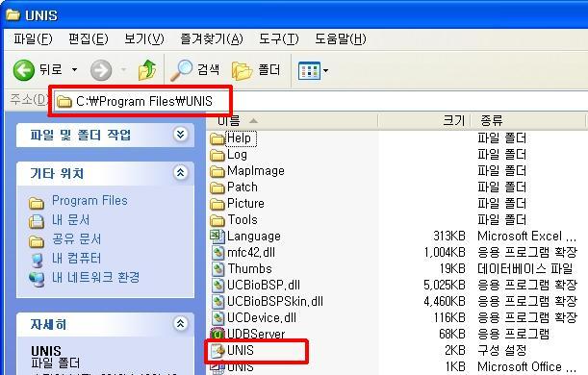The width and height of the screenshot is (588, 375).
Task: Open the 보기(V) menu
Action: [144, 38]
